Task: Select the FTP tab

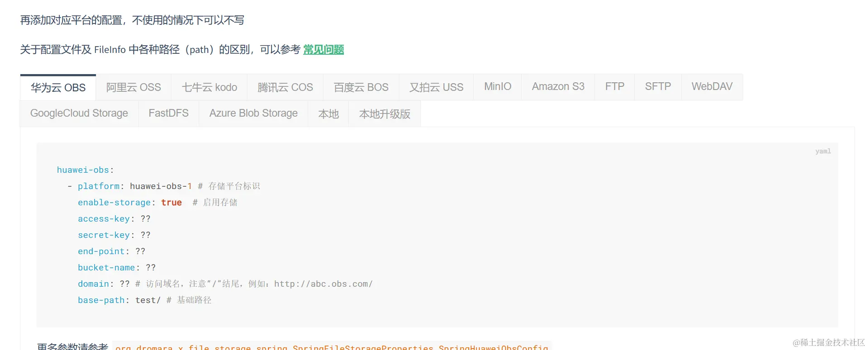Action: (615, 86)
